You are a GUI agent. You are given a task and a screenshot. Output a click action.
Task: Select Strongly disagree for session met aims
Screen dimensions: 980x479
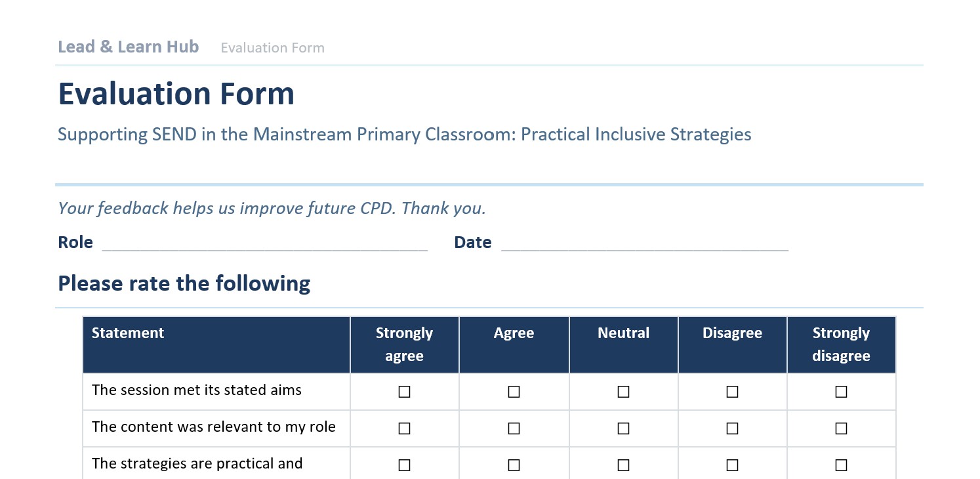click(x=841, y=392)
